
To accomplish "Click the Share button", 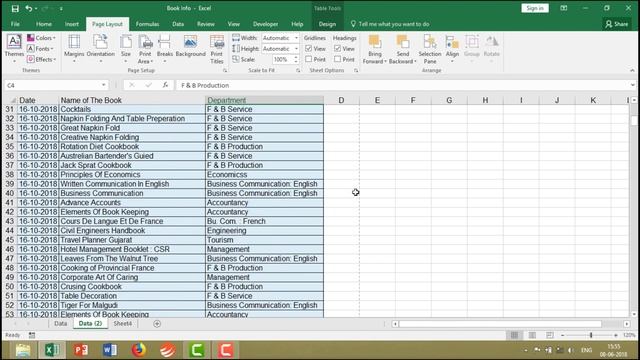I will click(617, 24).
